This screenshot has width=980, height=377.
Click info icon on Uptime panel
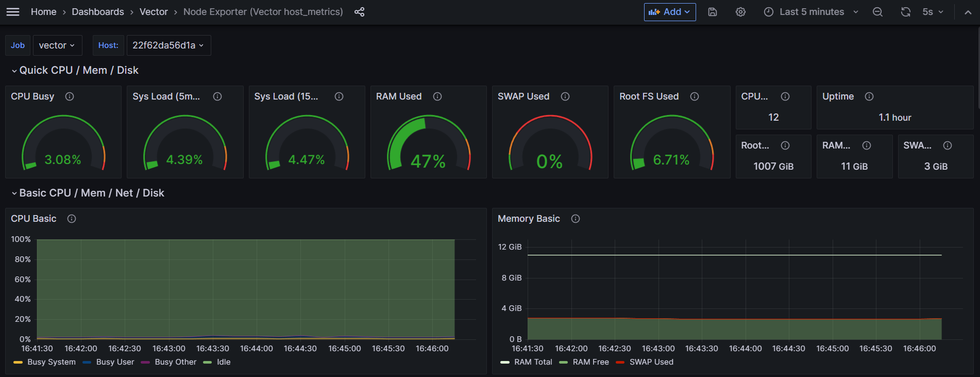[x=869, y=96]
